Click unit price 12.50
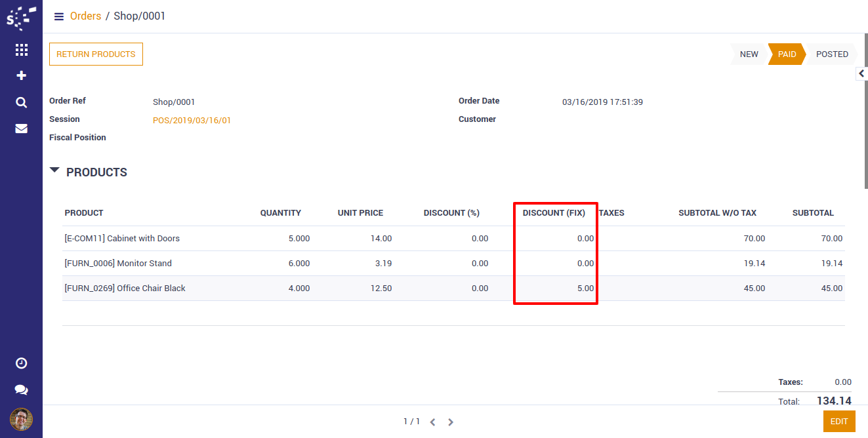The width and height of the screenshot is (868, 438). pyautogui.click(x=381, y=289)
